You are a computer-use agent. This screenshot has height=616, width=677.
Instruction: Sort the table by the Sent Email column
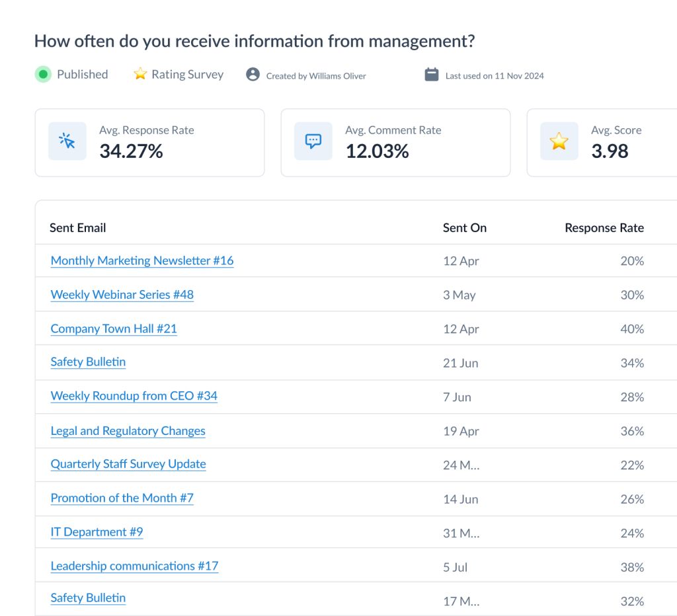click(x=77, y=227)
